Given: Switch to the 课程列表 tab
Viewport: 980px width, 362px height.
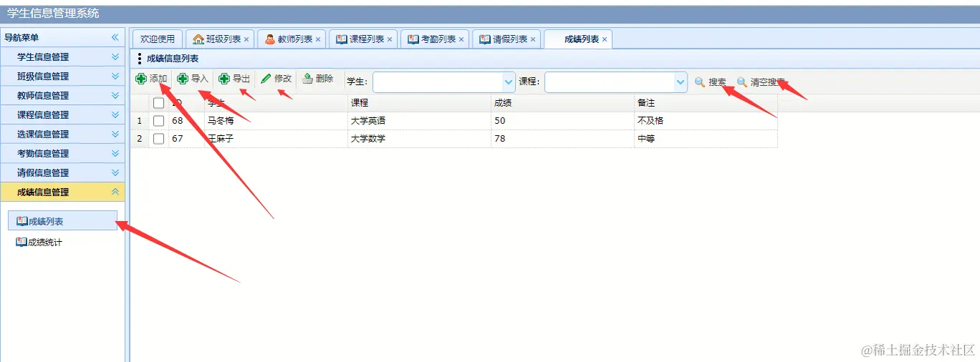Looking at the screenshot, I should (x=363, y=39).
